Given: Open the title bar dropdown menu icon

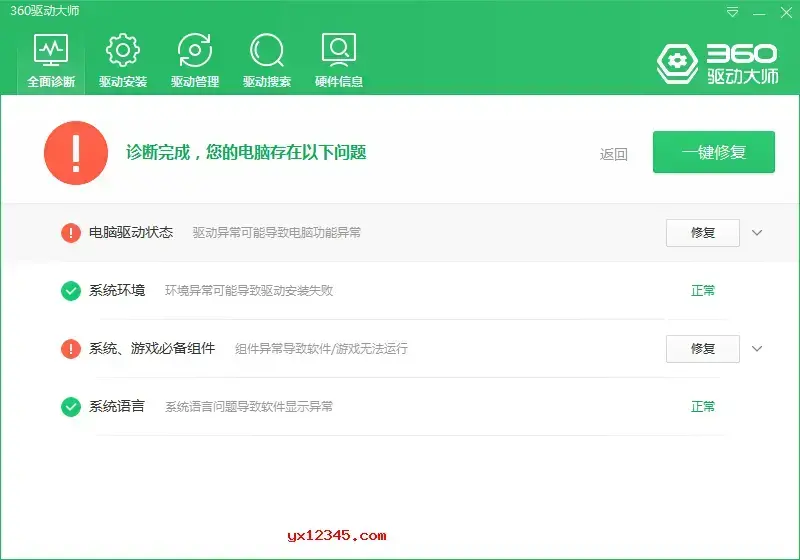Looking at the screenshot, I should [732, 12].
